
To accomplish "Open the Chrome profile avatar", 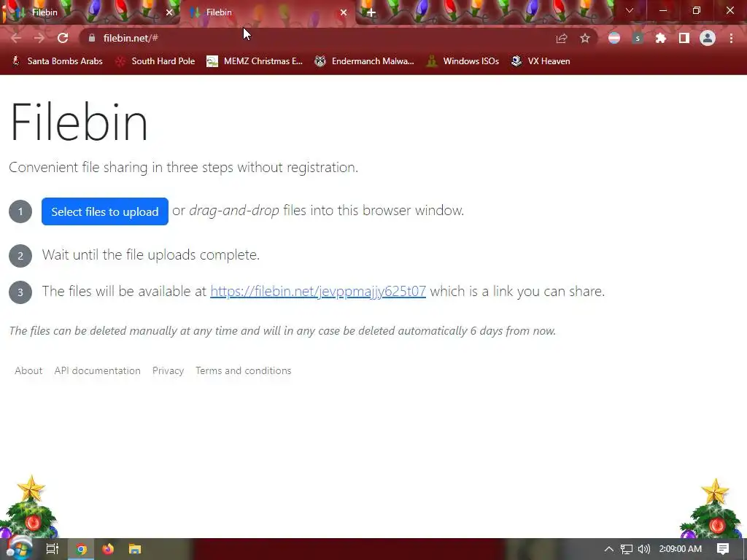I will point(708,38).
